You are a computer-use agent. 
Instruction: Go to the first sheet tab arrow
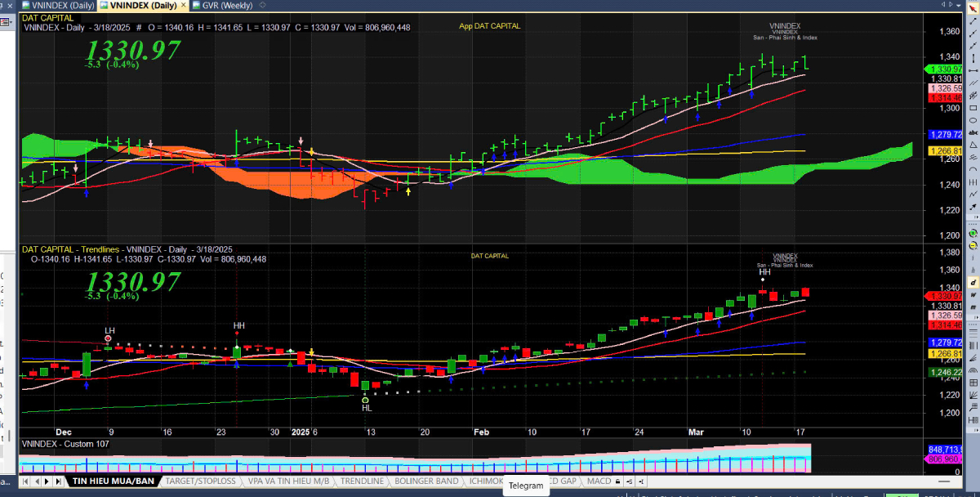coord(25,481)
